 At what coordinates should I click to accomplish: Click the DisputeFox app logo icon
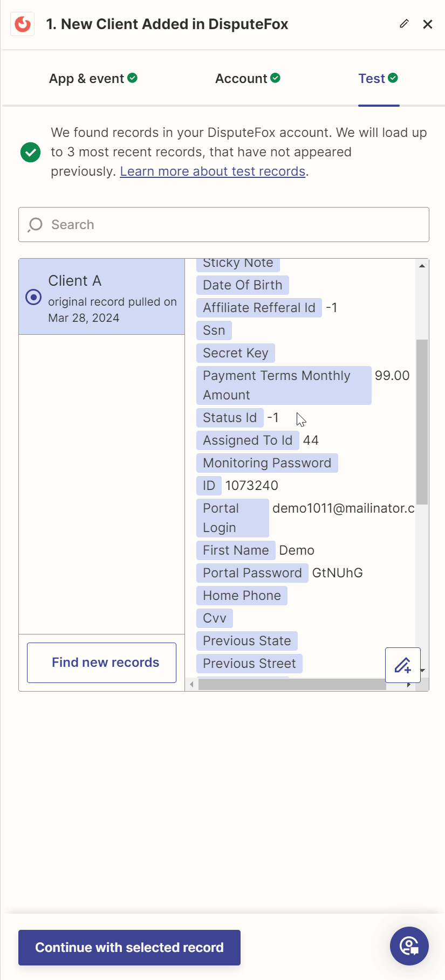click(x=23, y=24)
